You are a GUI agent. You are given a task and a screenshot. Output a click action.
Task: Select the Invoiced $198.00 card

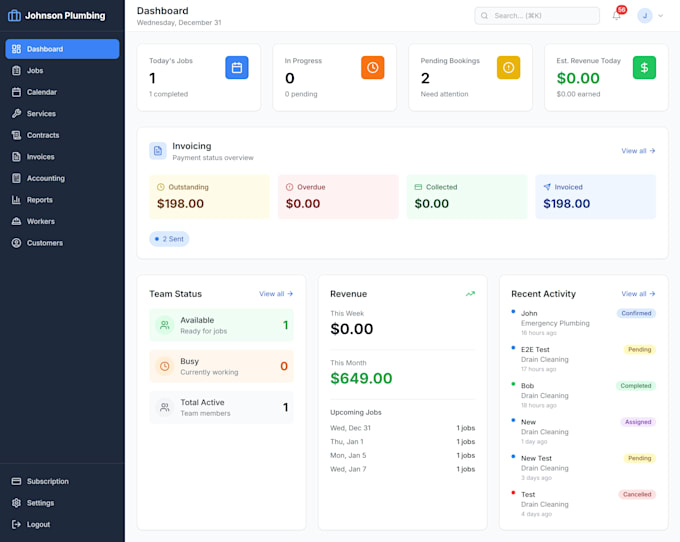[x=596, y=196]
